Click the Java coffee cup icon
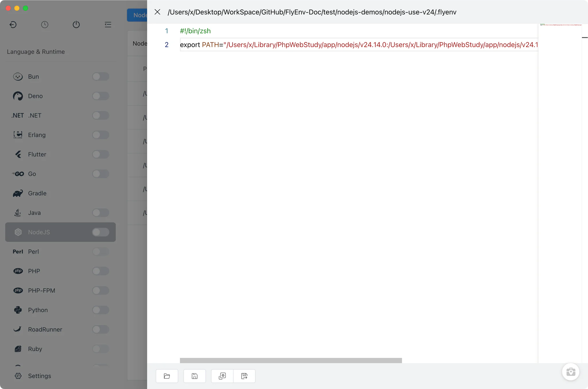The height and width of the screenshot is (389, 588). coord(18,213)
